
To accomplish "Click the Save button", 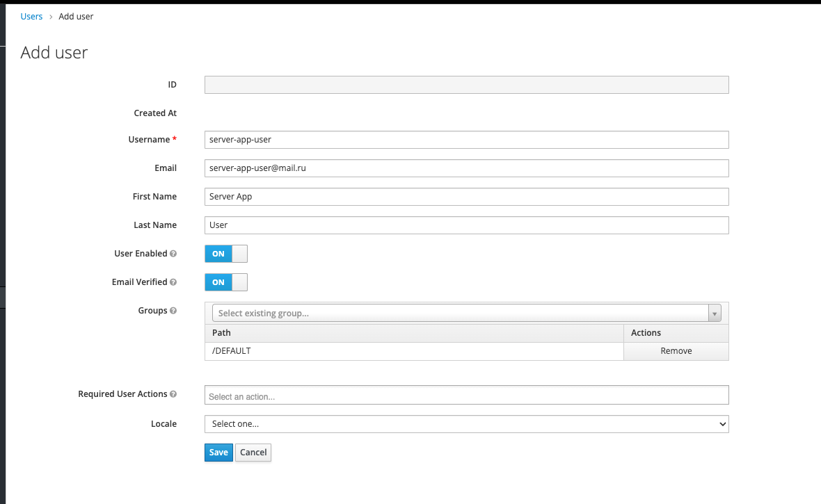I will [x=218, y=453].
